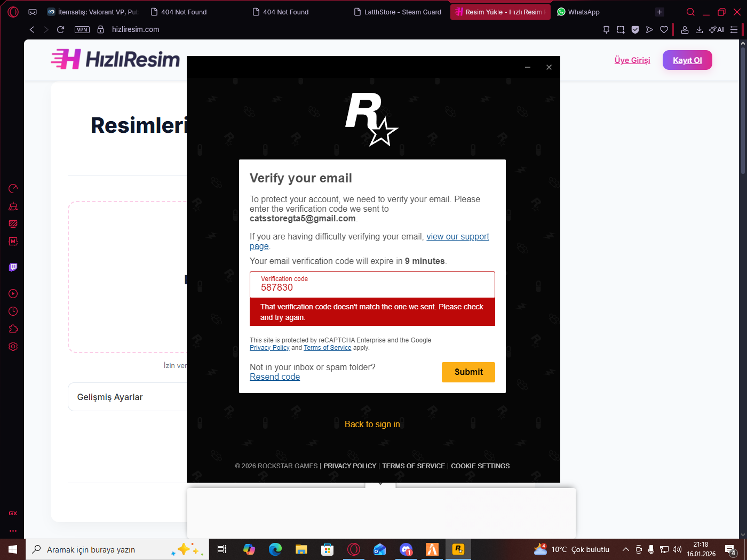Click the Windows taskbar search box

[x=117, y=549]
